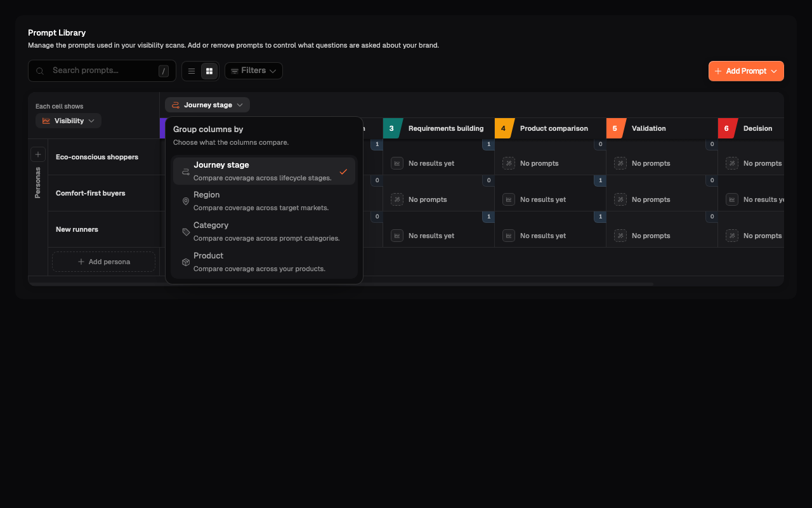Image resolution: width=812 pixels, height=508 pixels.
Task: Click the Decision column header
Action: click(x=751, y=128)
